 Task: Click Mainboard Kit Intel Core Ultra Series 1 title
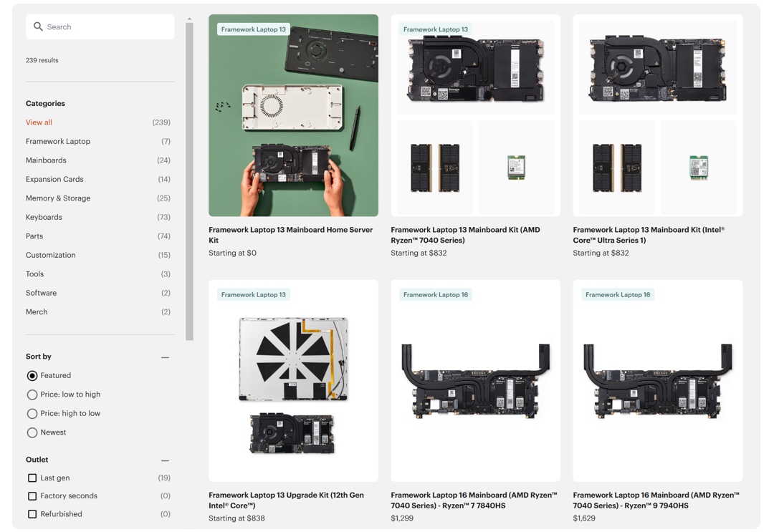pos(649,235)
